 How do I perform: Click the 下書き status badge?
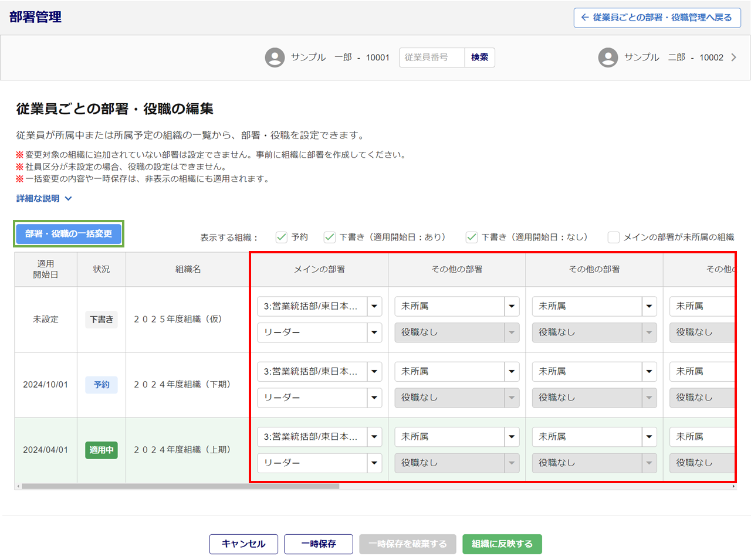(x=102, y=320)
